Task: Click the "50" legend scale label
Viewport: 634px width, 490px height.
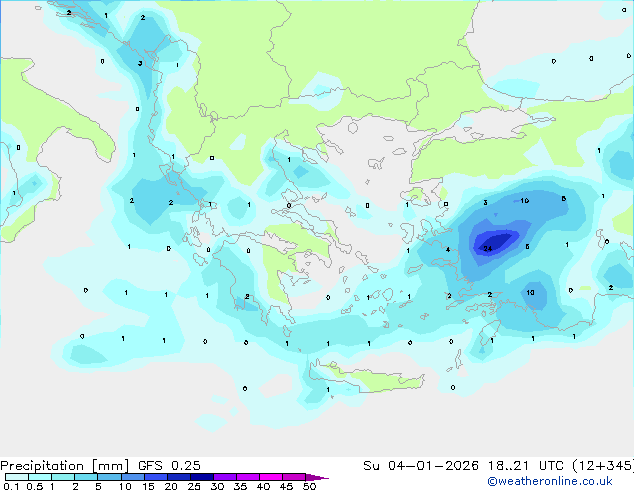Action: pyautogui.click(x=309, y=486)
